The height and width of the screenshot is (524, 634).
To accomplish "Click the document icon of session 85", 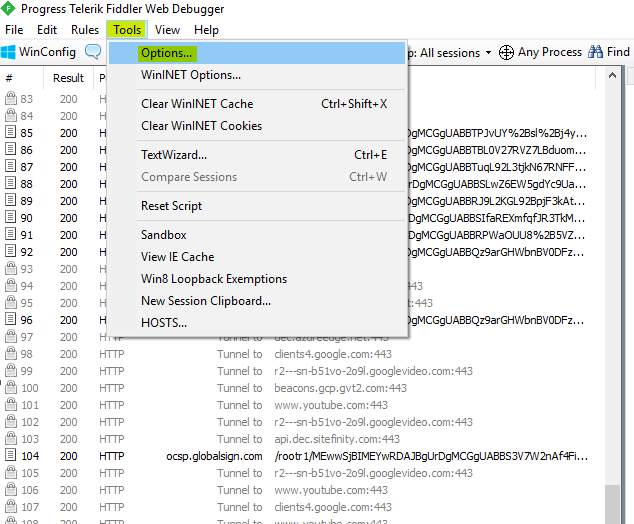I will (11, 132).
